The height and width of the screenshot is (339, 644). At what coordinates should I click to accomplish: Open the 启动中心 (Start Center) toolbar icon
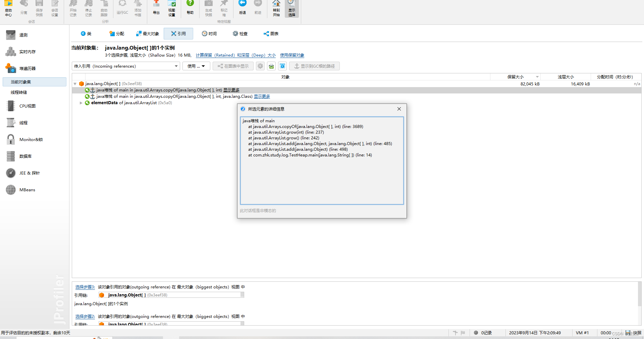click(x=8, y=8)
